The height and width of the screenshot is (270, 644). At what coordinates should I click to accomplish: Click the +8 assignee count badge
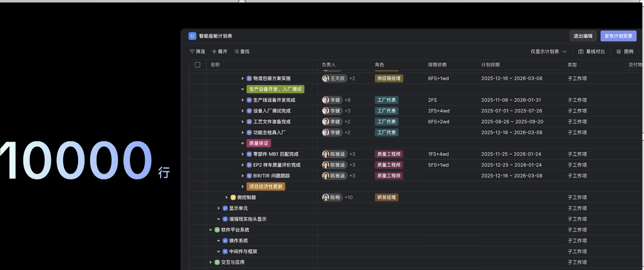click(348, 100)
